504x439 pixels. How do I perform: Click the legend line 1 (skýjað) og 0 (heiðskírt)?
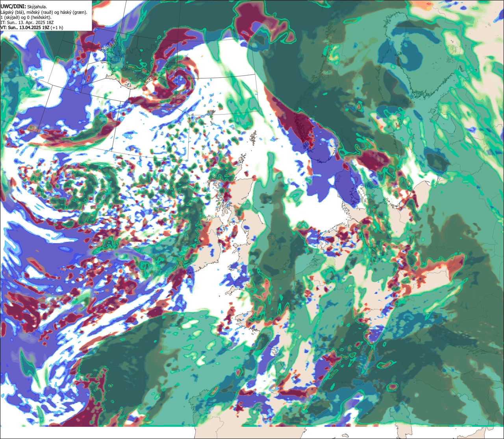pyautogui.click(x=26, y=17)
